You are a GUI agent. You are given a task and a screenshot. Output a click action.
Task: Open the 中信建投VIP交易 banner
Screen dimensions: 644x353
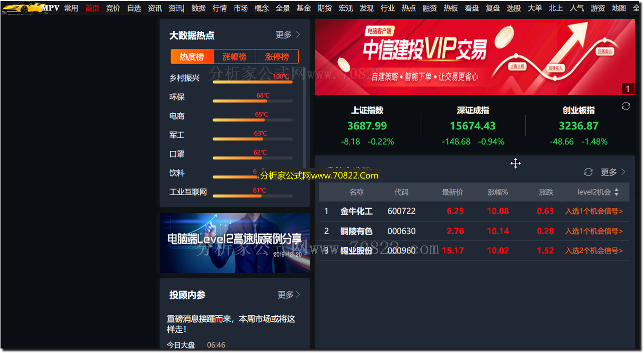coord(474,57)
